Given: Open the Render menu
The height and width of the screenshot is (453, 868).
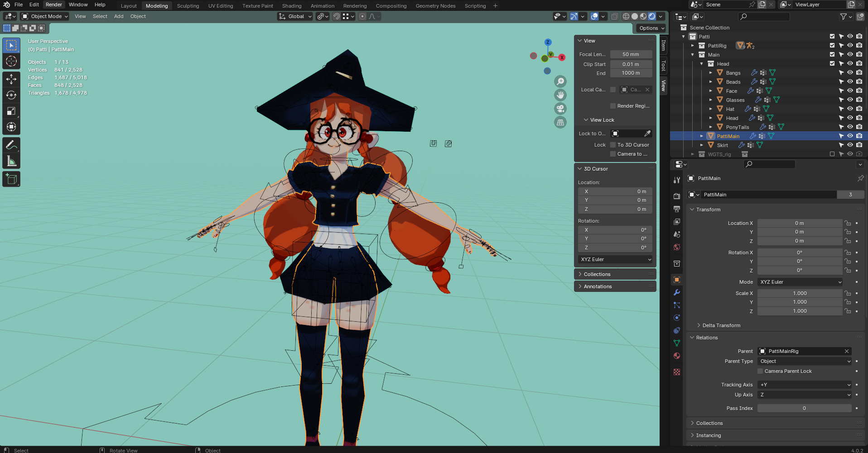Looking at the screenshot, I should point(54,5).
